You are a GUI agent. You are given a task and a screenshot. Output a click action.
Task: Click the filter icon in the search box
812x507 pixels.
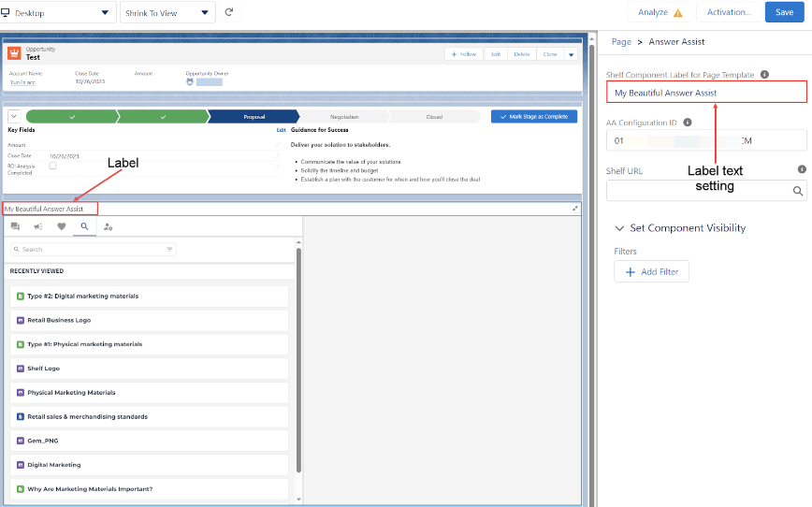169,249
